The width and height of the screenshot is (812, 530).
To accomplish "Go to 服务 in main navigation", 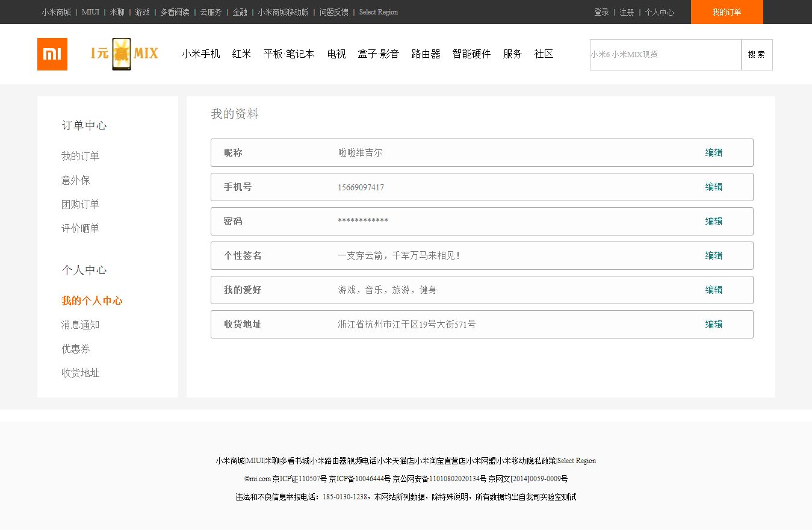I will pos(513,54).
